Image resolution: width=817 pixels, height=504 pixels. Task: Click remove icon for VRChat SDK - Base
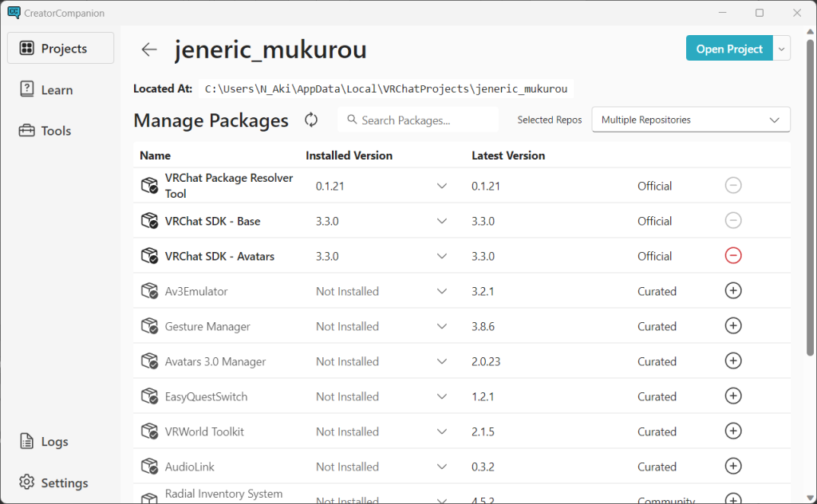(733, 221)
